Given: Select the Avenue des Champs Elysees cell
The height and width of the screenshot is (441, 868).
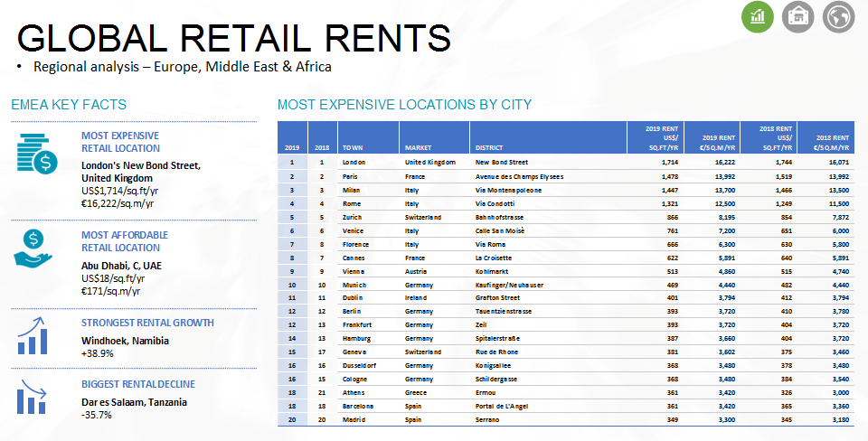Looking at the screenshot, I should pos(519,176).
